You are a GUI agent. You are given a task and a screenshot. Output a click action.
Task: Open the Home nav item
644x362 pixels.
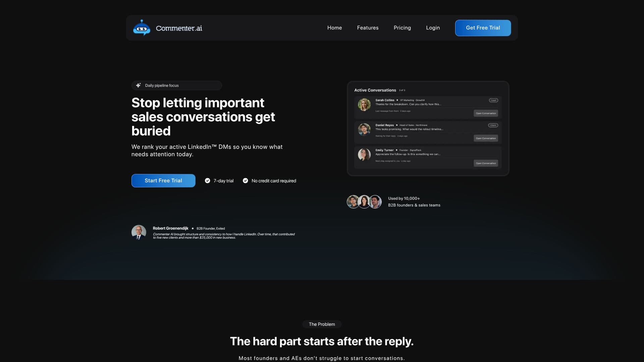click(334, 28)
